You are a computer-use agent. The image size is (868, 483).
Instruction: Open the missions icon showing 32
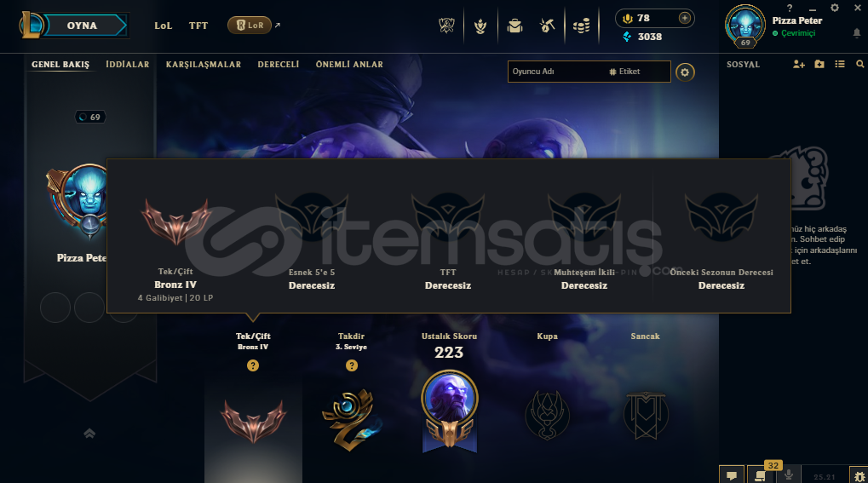(762, 475)
